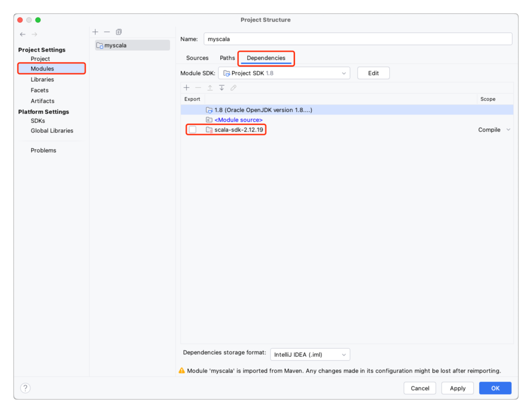Viewport: 532px width, 413px height.
Task: Open Artifacts settings
Action: coord(42,101)
